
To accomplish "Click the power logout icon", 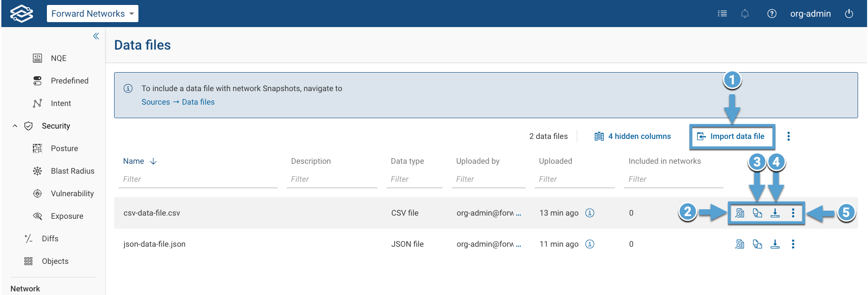I will 849,14.
